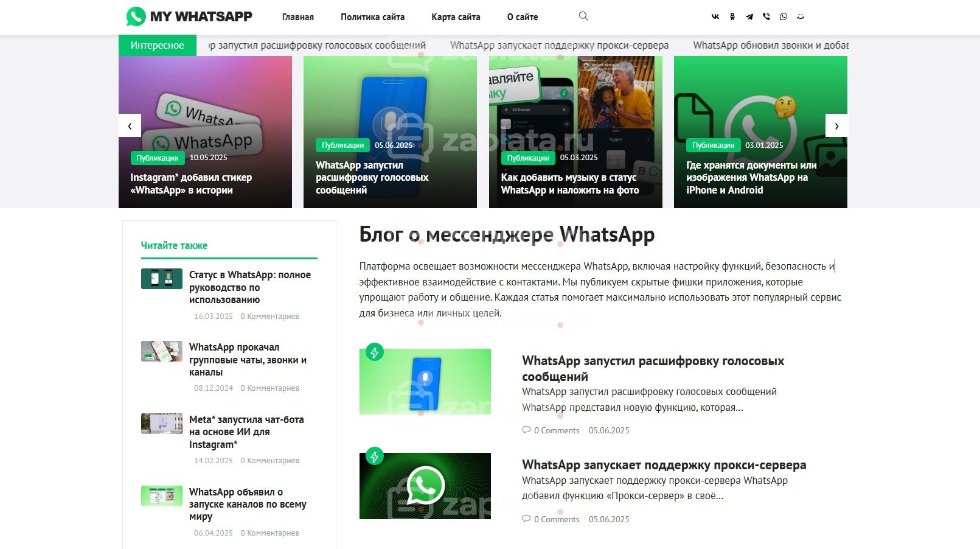Image resolution: width=980 pixels, height=549 pixels.
Task: Click '0 Комментариев' next to 06.04.2025
Action: [x=269, y=533]
